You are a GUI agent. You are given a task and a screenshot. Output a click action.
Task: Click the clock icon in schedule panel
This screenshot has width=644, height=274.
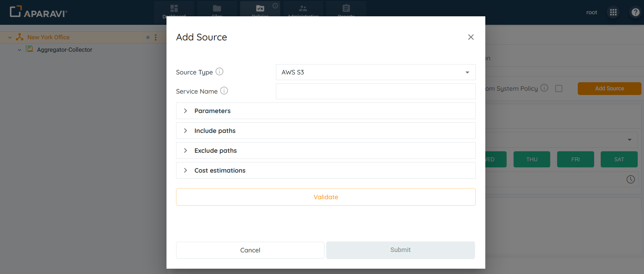coord(630,179)
